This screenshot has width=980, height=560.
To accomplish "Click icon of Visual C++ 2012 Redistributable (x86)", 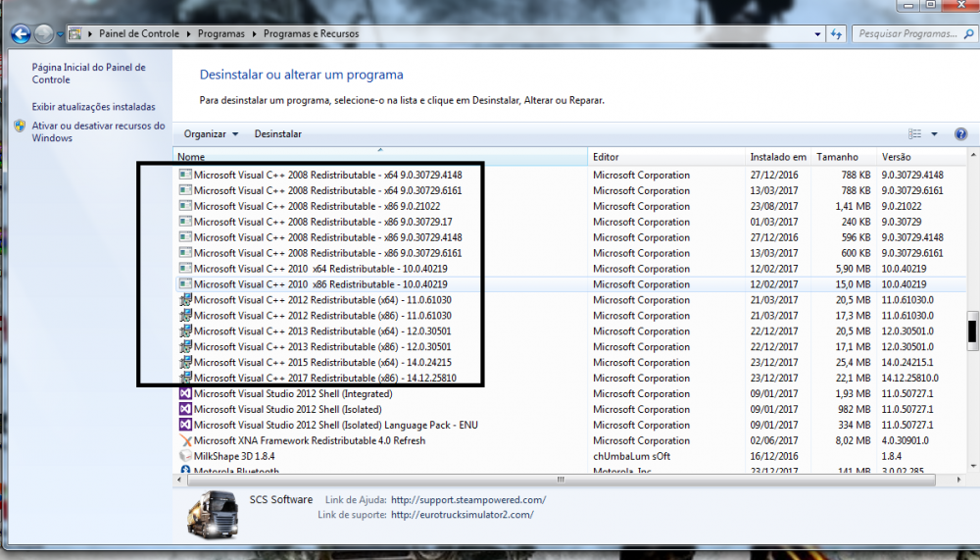I will pyautogui.click(x=185, y=316).
